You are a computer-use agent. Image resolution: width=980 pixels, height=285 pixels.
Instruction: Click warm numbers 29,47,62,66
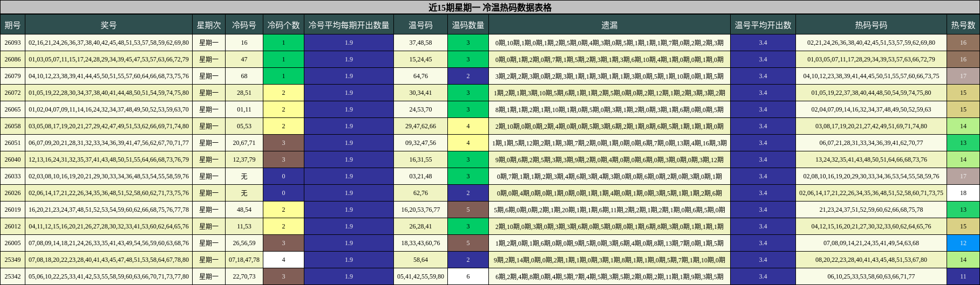(420, 126)
